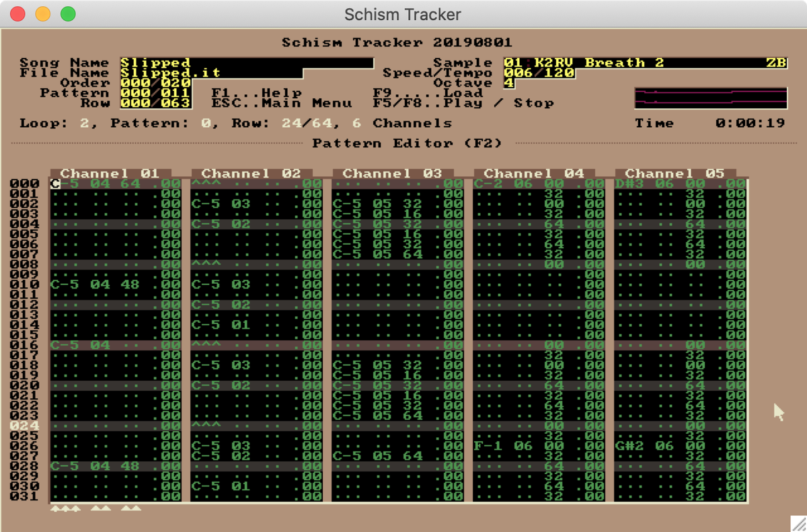The width and height of the screenshot is (807, 532).
Task: Click the ESC..Main Menu hint text
Action: 282,103
